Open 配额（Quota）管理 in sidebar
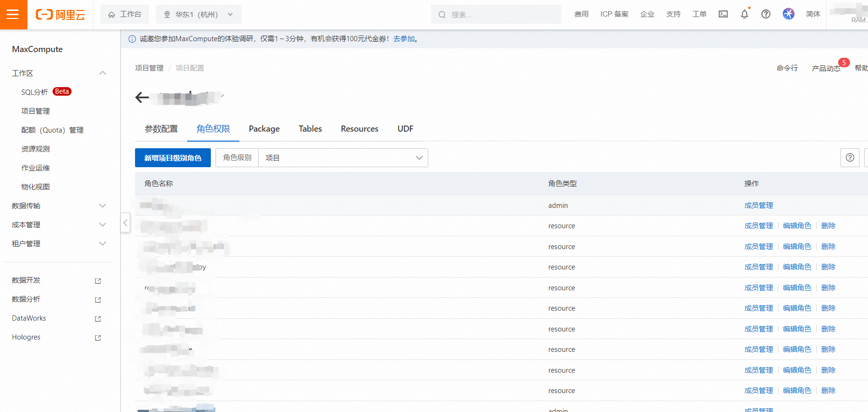Screen dimensions: 868x412 click(x=53, y=130)
